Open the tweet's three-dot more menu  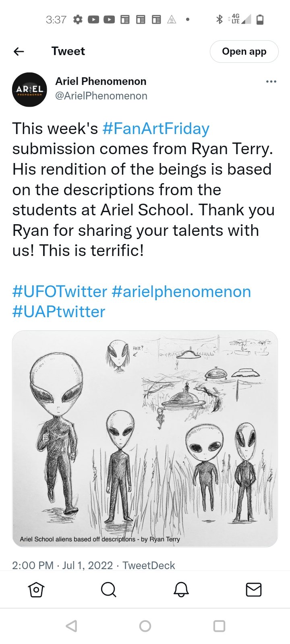click(271, 82)
